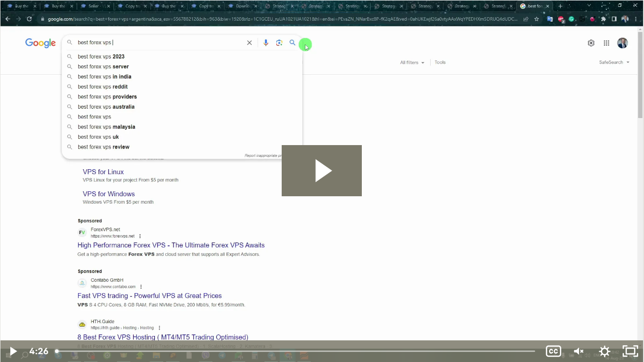Viewport: 644px width, 362px height.
Task: Select the voice search microphone icon
Action: click(x=266, y=43)
